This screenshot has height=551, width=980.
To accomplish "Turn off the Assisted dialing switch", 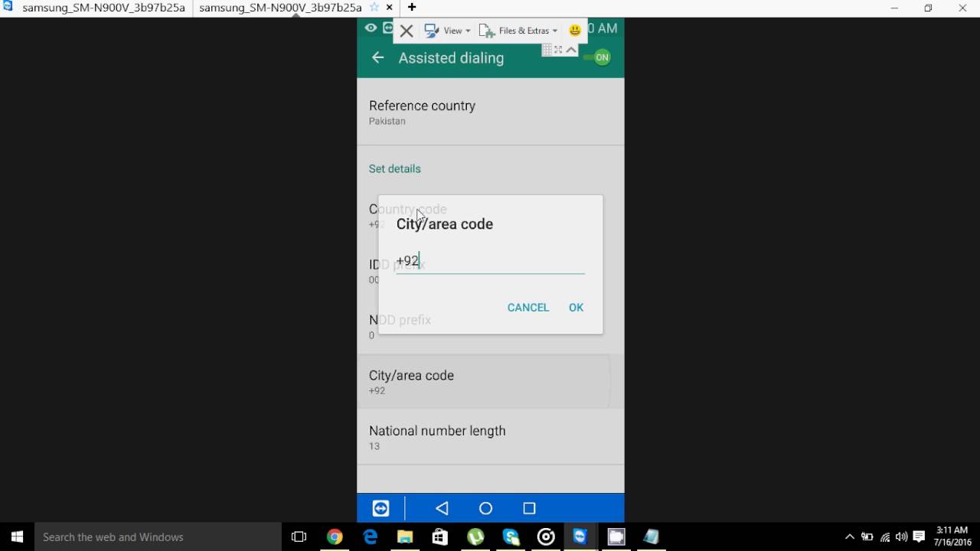I will (x=598, y=57).
